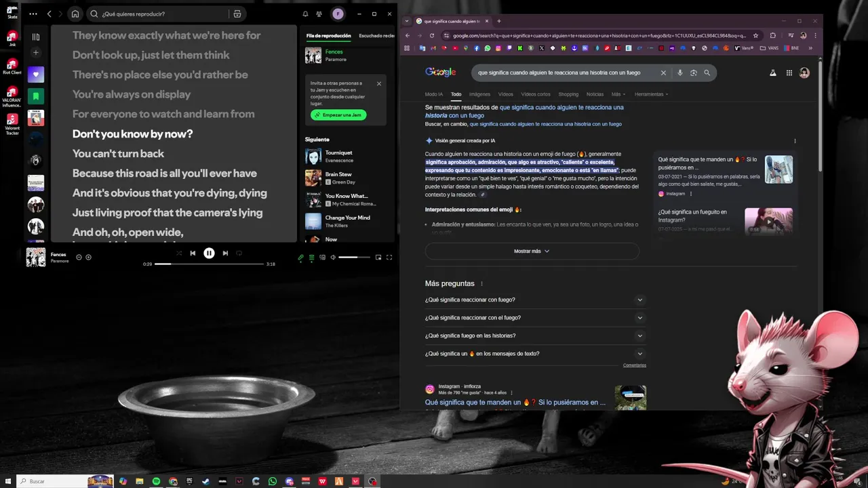The image size is (868, 488).
Task: Switch to Escuchado recientemente tab
Action: pyautogui.click(x=376, y=36)
